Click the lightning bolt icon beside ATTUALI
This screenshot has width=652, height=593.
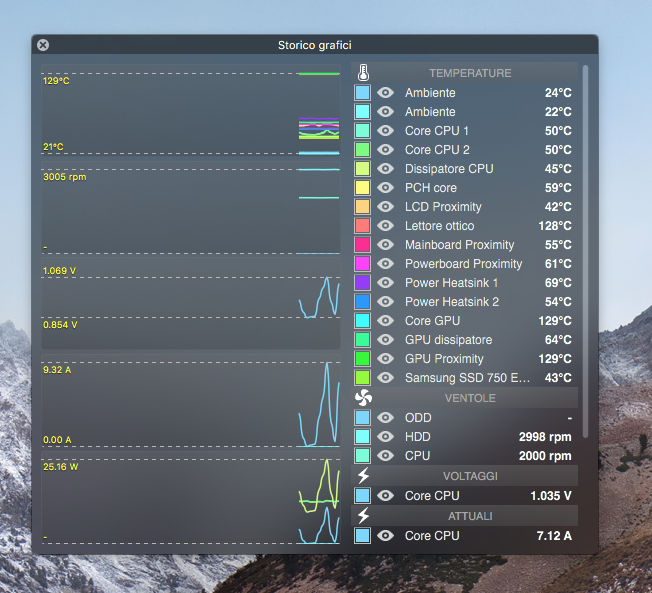(x=363, y=516)
